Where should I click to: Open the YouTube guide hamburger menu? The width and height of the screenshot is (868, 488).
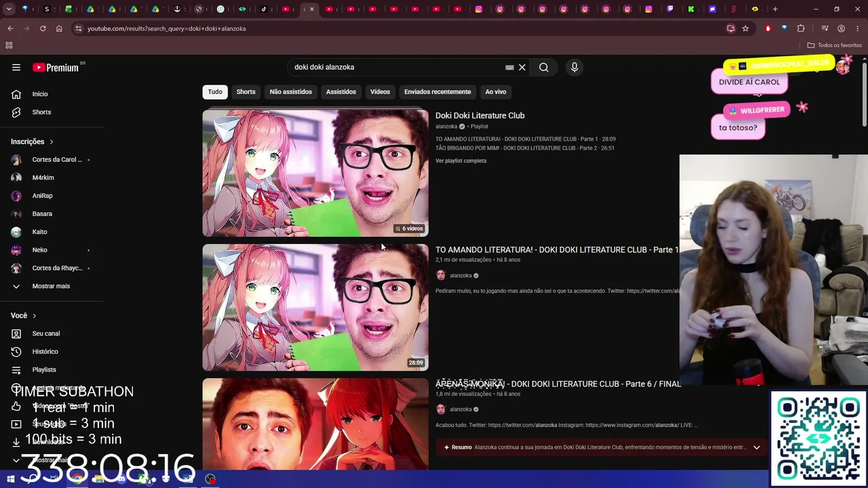[x=16, y=67]
